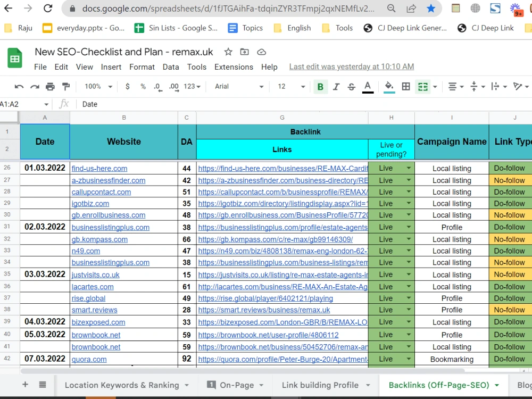Open the Insert menu
Screen dimensions: 532x399
tap(111, 67)
